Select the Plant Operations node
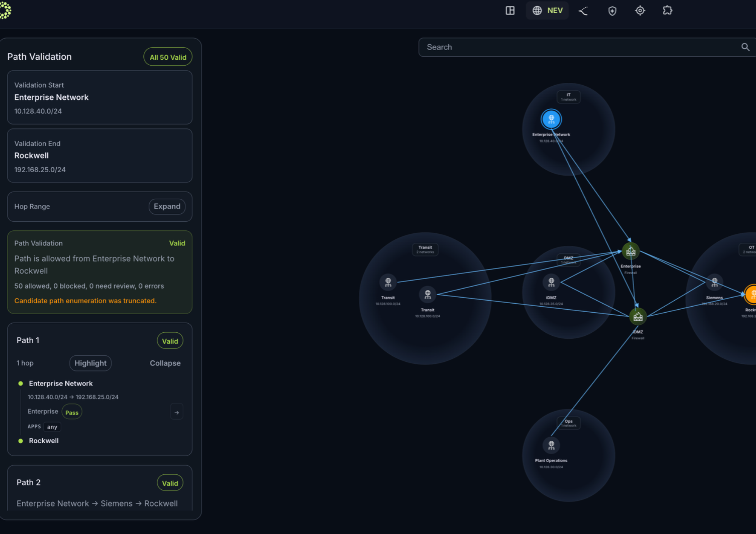 point(551,445)
